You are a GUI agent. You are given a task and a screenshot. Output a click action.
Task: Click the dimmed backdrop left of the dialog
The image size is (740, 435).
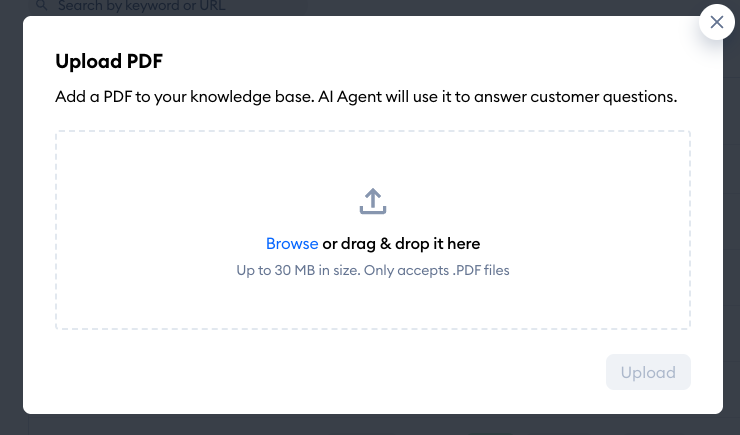(x=11, y=220)
